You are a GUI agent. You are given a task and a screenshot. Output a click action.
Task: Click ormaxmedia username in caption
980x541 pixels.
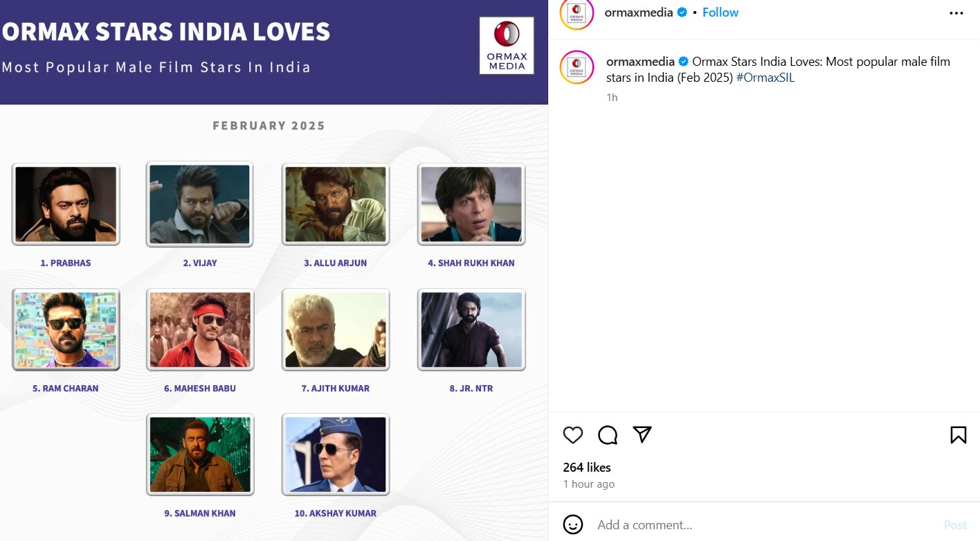[x=640, y=62]
